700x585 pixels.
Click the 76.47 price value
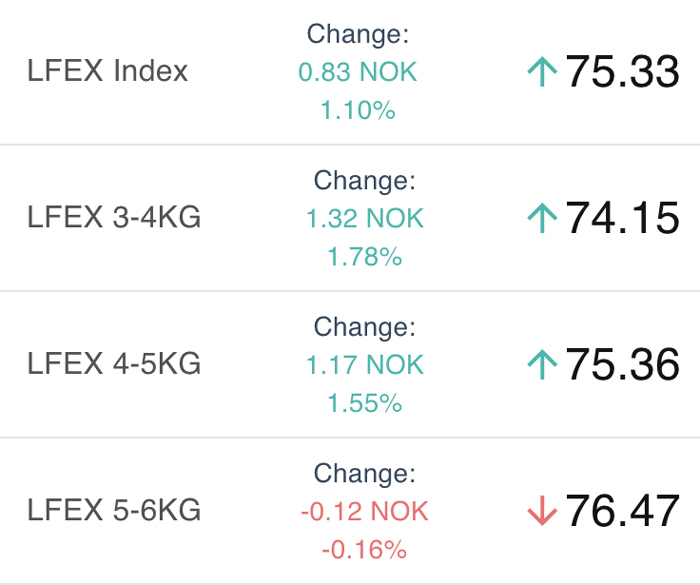coord(622,511)
